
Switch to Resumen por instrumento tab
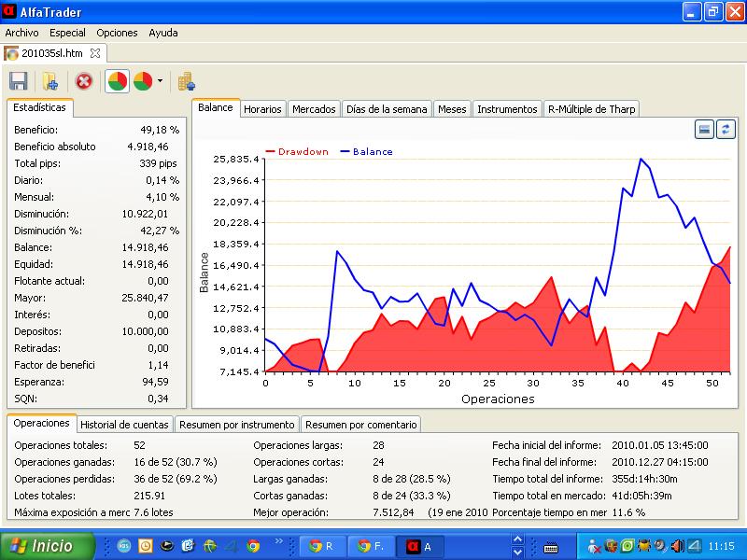[x=237, y=425]
